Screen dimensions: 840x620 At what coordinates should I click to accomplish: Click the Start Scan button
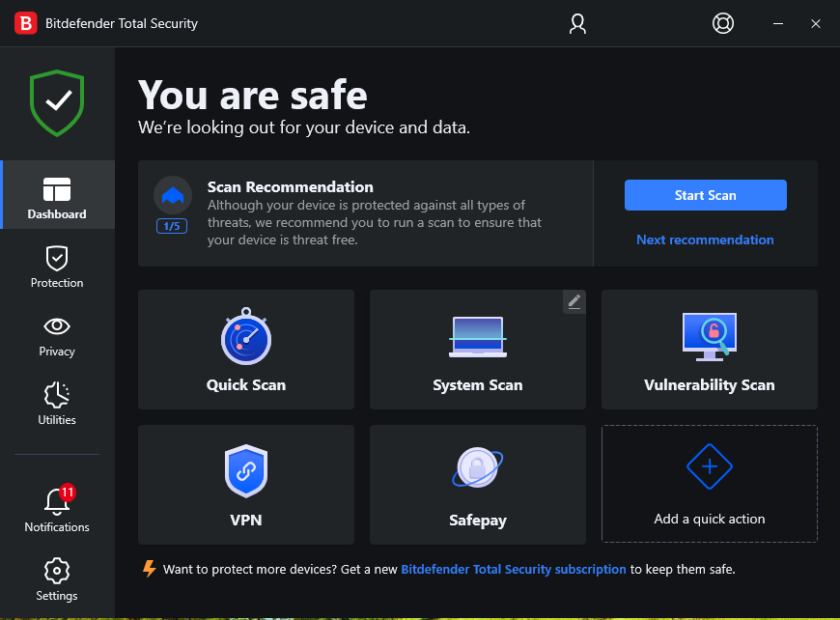706,195
